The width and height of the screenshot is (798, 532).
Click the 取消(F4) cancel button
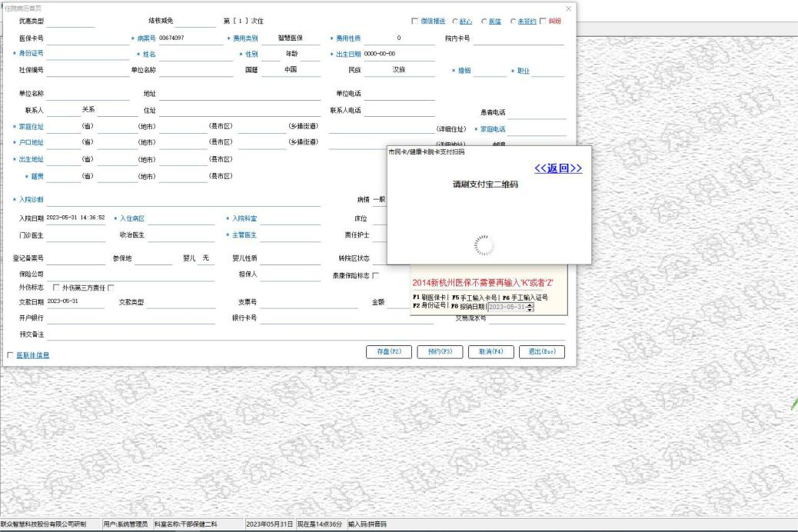[x=490, y=352]
